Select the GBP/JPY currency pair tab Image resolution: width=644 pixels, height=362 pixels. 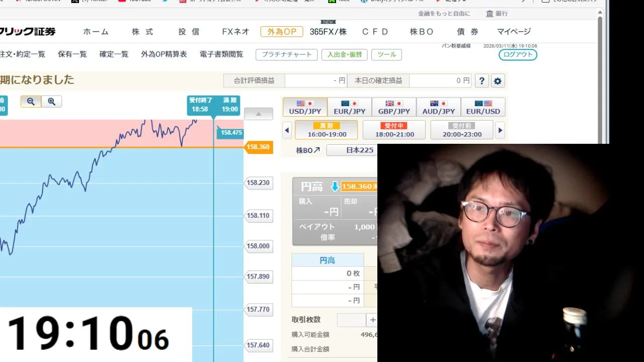click(394, 107)
